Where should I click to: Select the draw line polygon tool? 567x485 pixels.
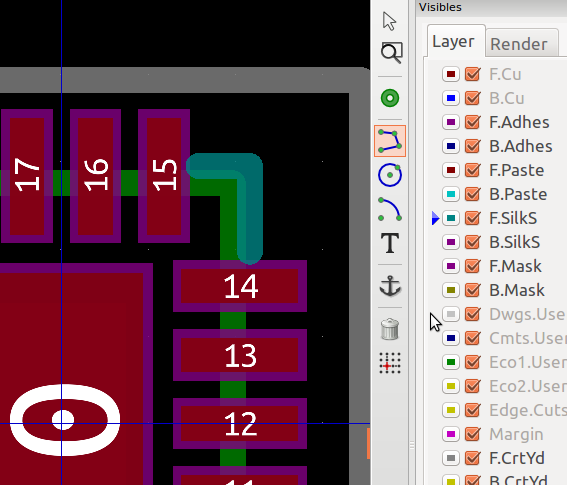tap(390, 141)
